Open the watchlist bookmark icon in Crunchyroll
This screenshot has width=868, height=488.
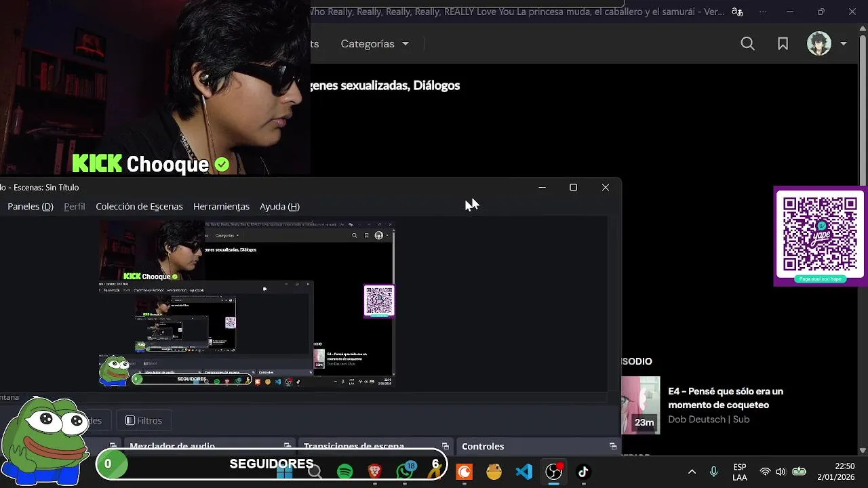(783, 44)
